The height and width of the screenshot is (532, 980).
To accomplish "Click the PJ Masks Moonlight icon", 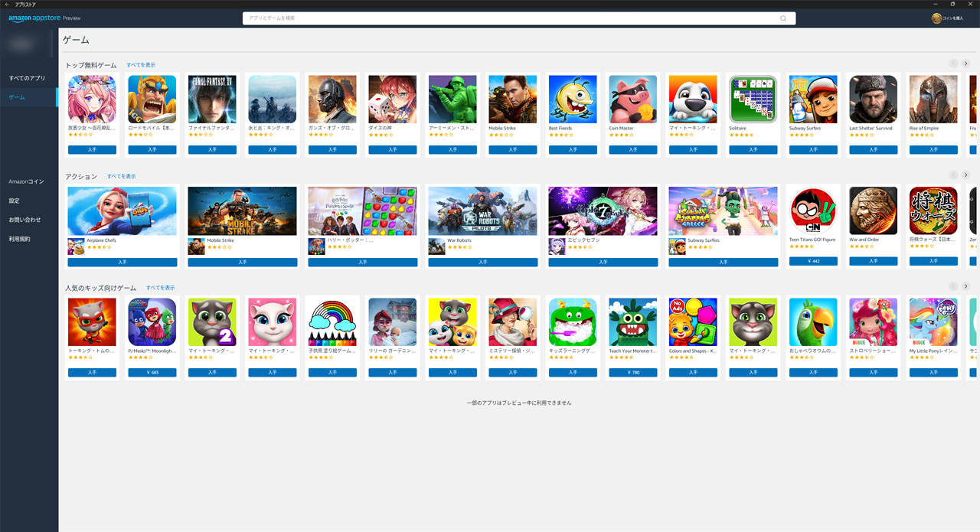I will pyautogui.click(x=152, y=322).
